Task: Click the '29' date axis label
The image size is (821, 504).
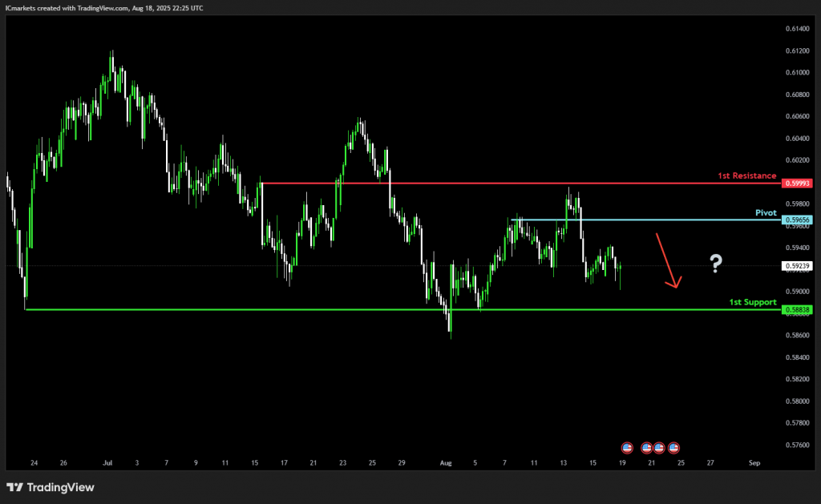Action: point(402,462)
